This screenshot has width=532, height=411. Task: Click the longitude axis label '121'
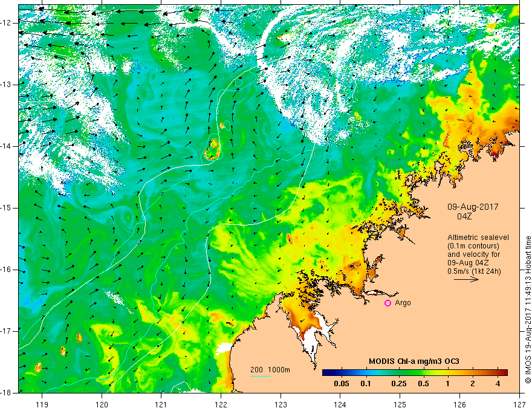(161, 404)
